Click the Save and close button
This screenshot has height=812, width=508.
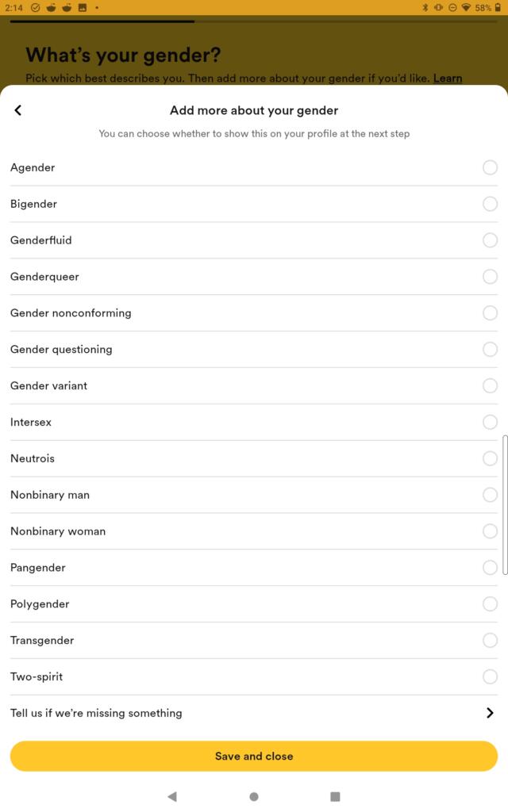coord(254,756)
